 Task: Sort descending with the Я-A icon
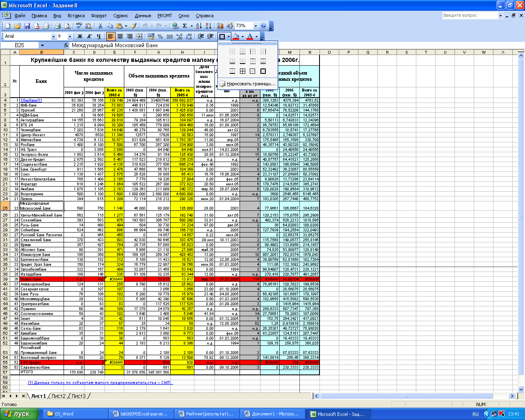point(208,26)
